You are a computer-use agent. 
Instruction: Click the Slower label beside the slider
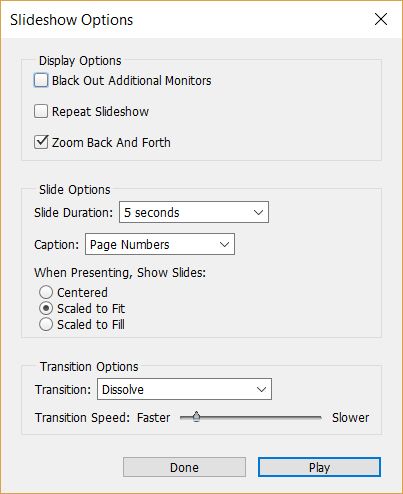[x=350, y=417]
